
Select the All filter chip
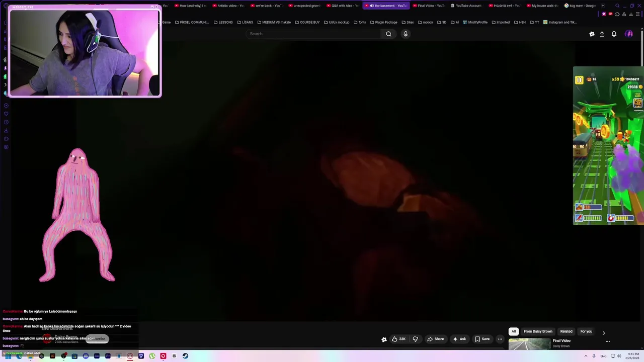(514, 331)
